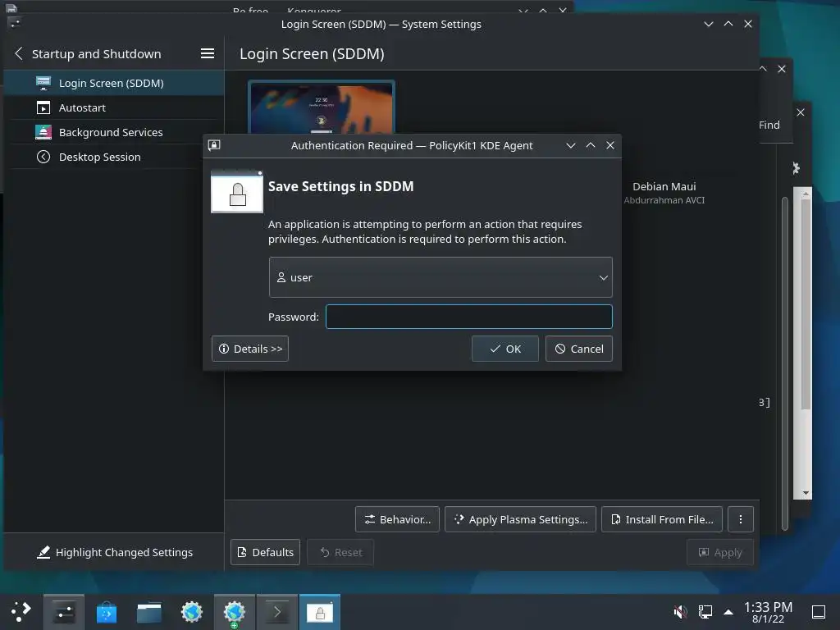Screen dimensions: 840x630
Task: Click the PolicyKit dialog title icon
Action: pos(214,145)
